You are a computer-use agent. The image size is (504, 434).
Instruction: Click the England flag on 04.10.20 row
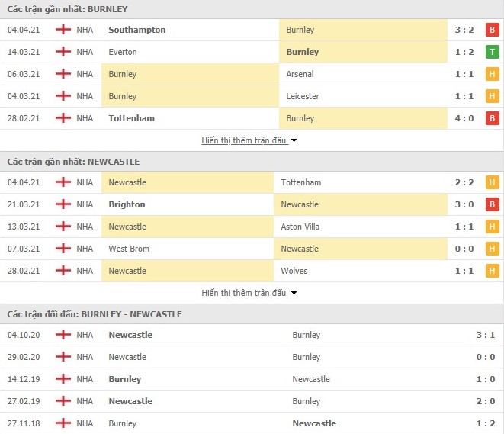(63, 335)
